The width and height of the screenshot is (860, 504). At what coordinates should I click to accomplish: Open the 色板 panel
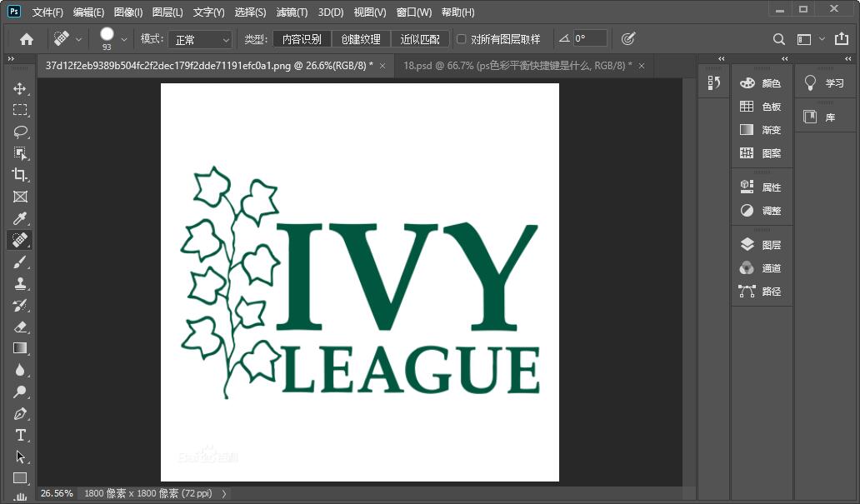click(762, 107)
